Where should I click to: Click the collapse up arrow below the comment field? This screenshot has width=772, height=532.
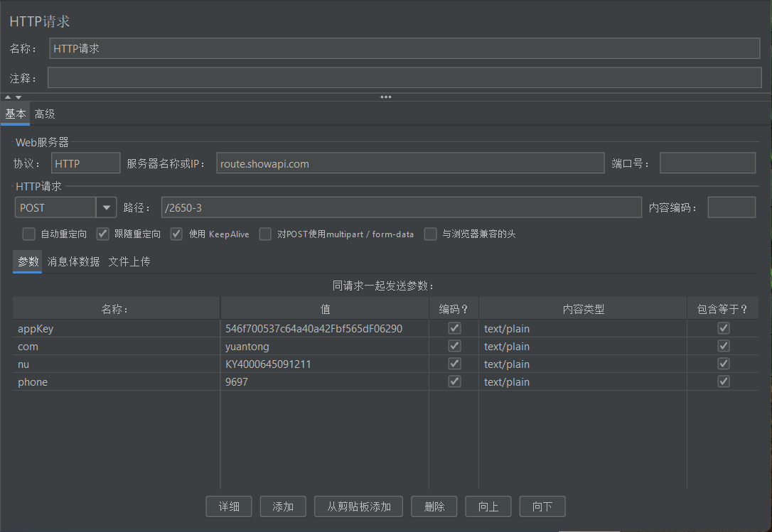[x=8, y=97]
